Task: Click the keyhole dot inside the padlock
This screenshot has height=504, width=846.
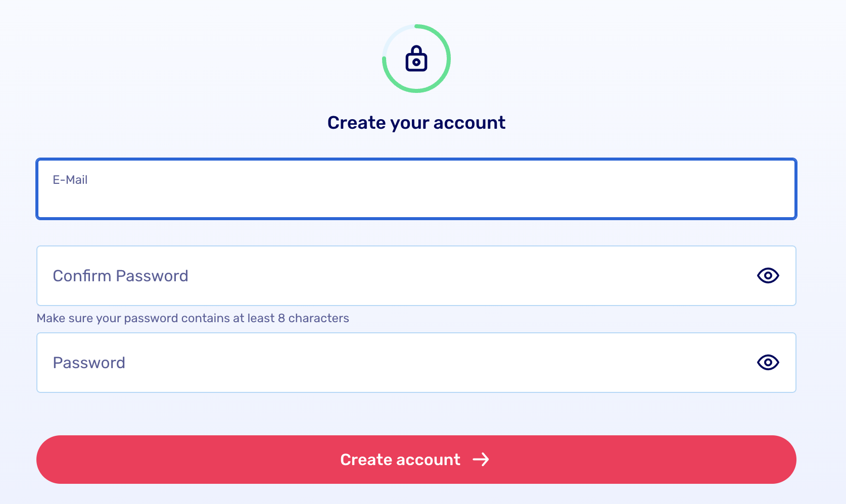Action: [x=416, y=63]
